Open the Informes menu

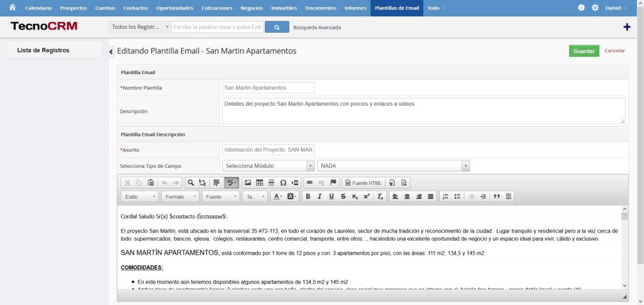(356, 8)
